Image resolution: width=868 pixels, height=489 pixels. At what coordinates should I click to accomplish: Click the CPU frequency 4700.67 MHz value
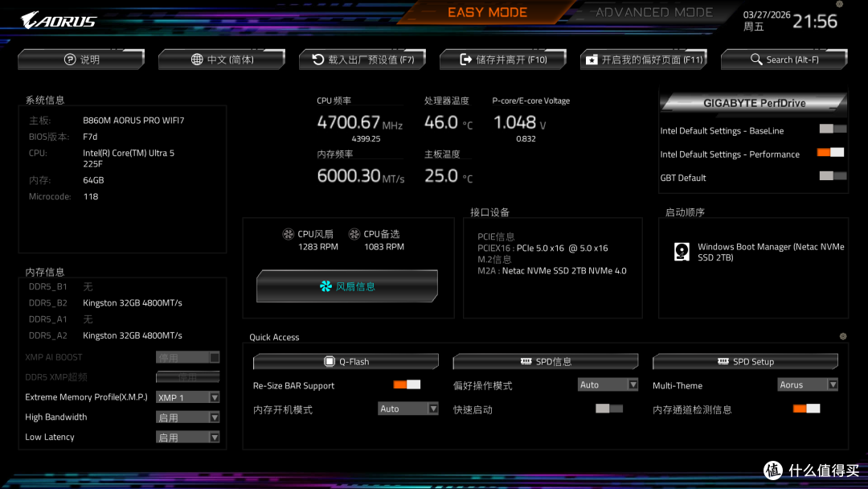[x=360, y=122]
